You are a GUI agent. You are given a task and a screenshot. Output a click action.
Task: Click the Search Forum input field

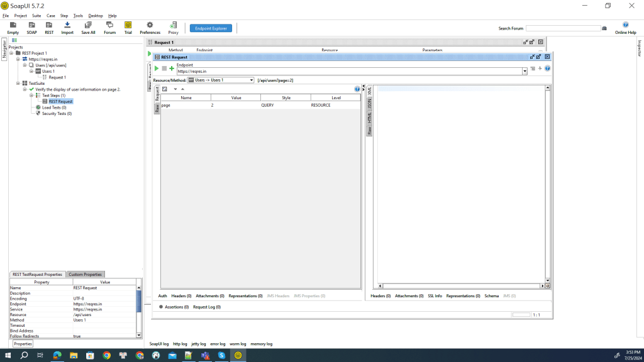[563, 28]
